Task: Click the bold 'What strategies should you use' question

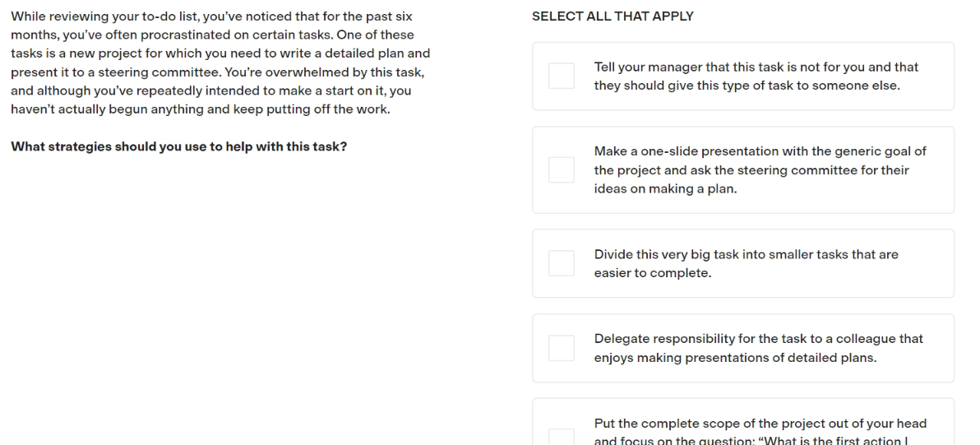Action: point(178,147)
